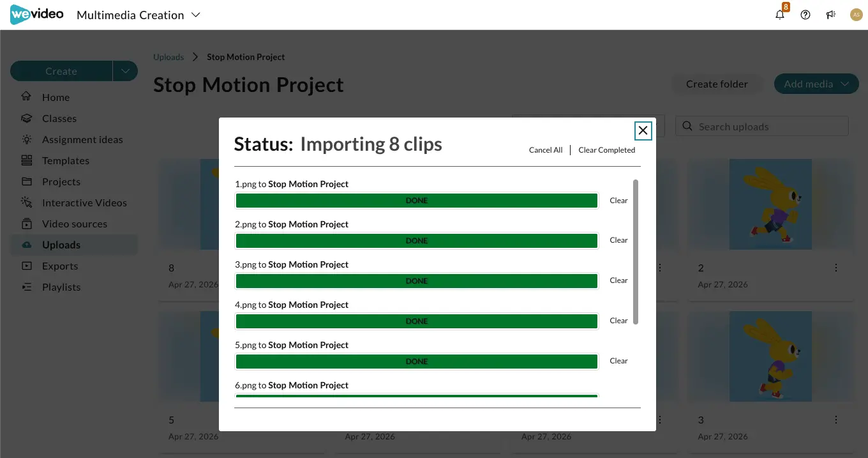
Task: Click the 1.png DONE progress bar
Action: [417, 201]
